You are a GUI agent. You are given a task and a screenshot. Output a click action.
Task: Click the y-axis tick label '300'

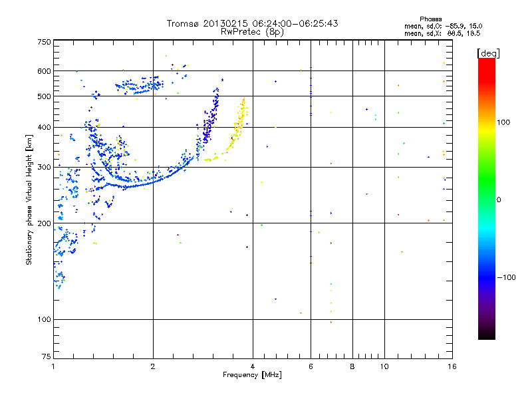pyautogui.click(x=44, y=168)
